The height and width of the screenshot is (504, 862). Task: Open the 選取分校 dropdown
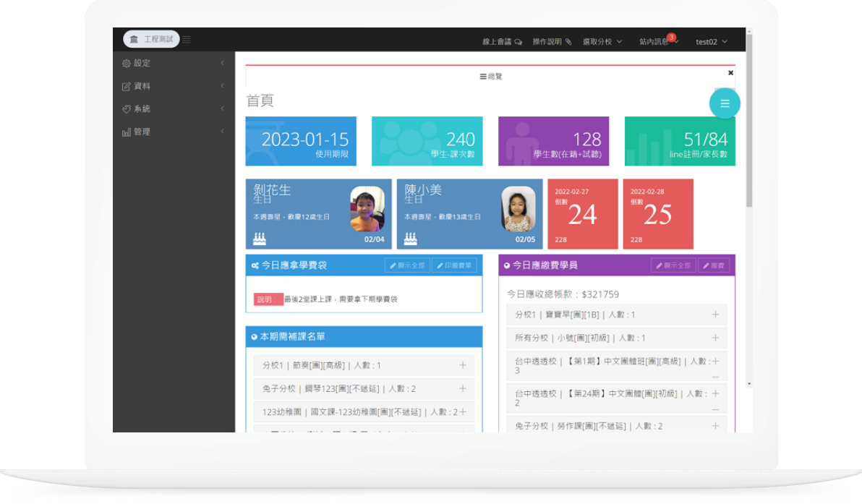click(602, 42)
